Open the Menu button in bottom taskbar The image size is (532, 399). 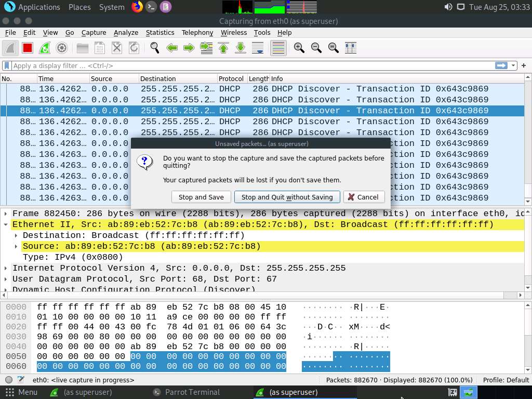[x=21, y=392]
